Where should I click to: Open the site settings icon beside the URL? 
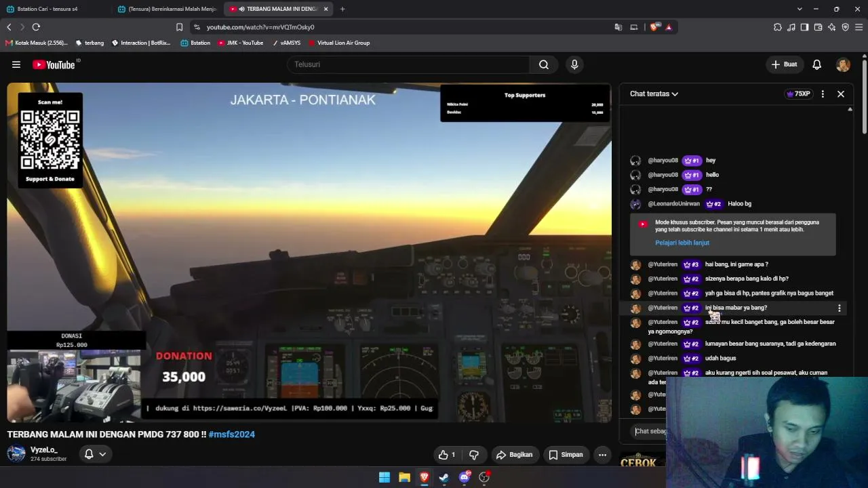[x=197, y=27]
